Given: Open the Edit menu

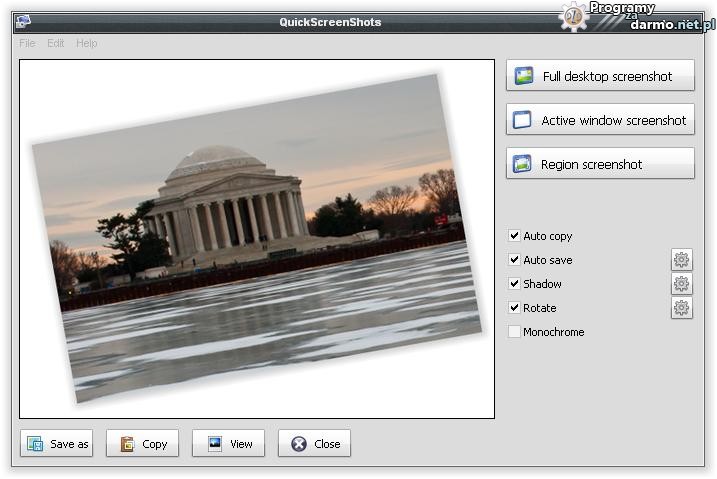Looking at the screenshot, I should (x=56, y=43).
